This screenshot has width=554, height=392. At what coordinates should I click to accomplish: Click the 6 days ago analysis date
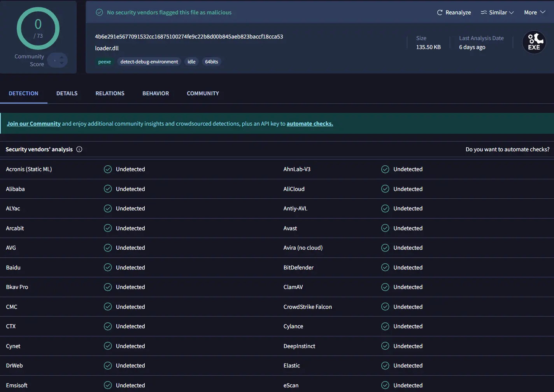pos(472,47)
